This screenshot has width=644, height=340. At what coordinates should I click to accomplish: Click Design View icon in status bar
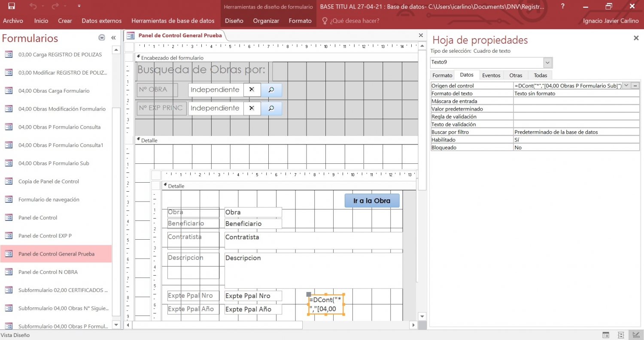(635, 335)
